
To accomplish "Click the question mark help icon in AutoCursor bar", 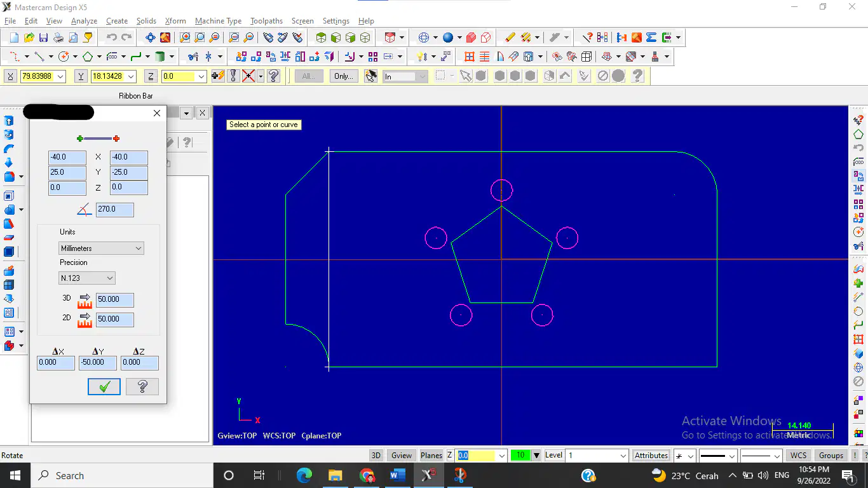I will click(274, 76).
